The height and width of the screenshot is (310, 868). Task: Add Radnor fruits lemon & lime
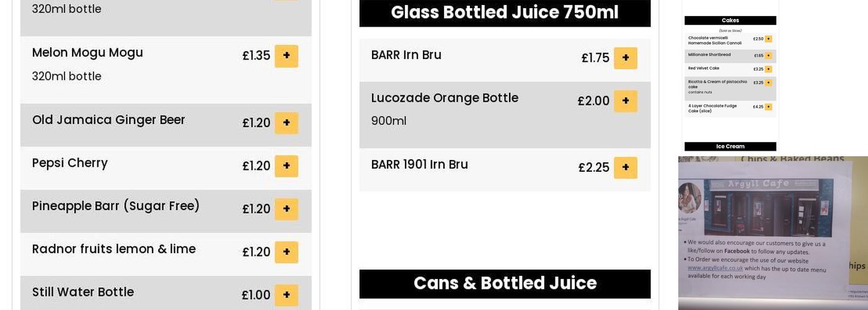[x=286, y=252]
